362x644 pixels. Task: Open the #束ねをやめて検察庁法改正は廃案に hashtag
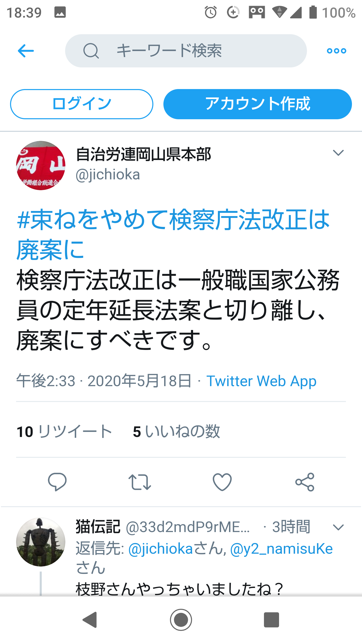(173, 234)
